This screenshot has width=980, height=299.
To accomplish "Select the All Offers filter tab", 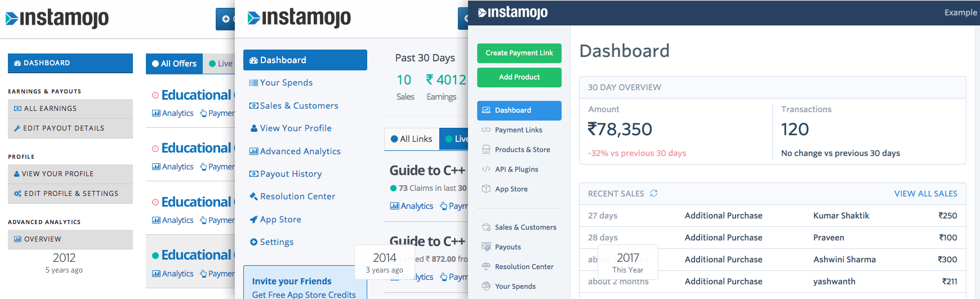I will pyautogui.click(x=175, y=64).
